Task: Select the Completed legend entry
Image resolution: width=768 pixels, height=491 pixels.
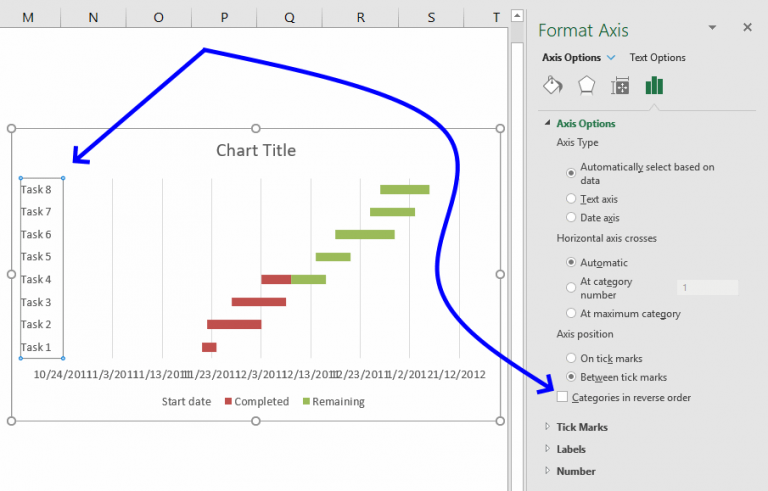Action: (257, 401)
